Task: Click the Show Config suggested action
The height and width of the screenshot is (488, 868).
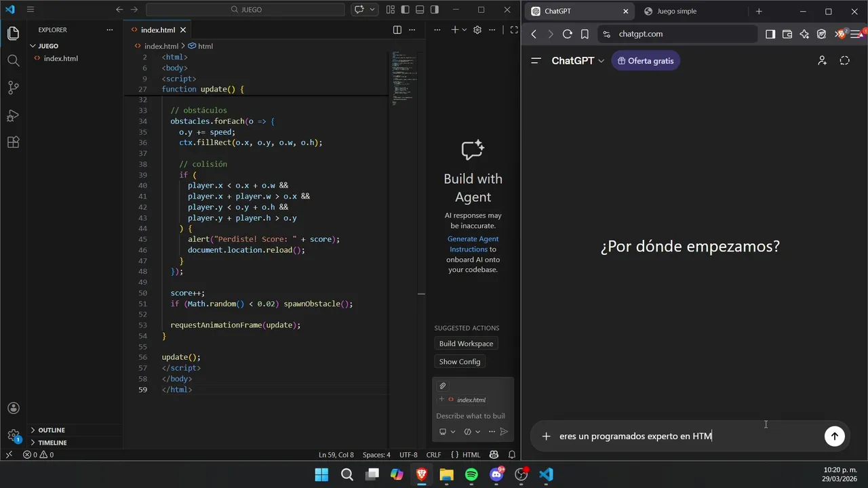Action: (x=459, y=362)
